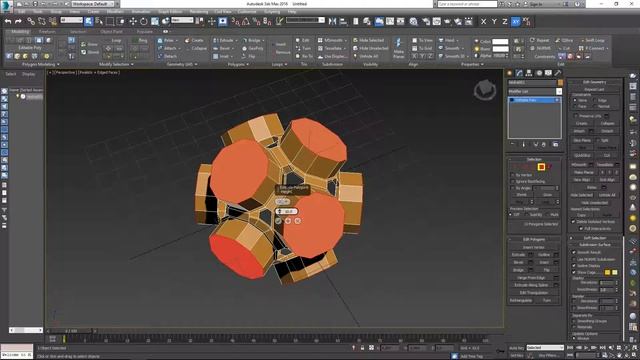Viewport: 640px width, 360px height.
Task: Restrict transform to XY plane
Action: pos(516,22)
